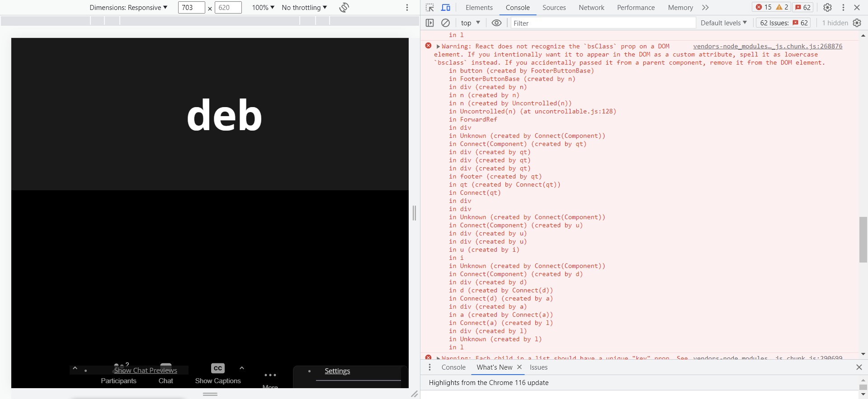Viewport: 868px width, 399px height.
Task: Click the console scrollbar up arrow
Action: click(x=863, y=35)
